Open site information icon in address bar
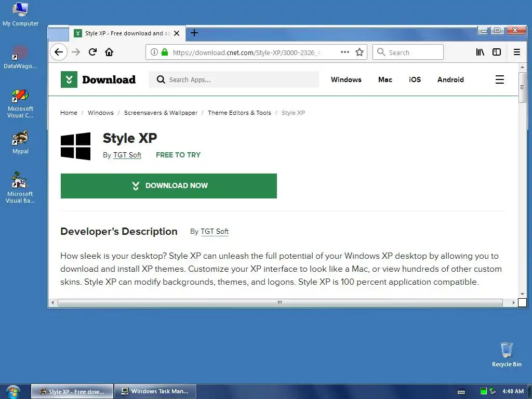532x399 pixels. [x=154, y=52]
